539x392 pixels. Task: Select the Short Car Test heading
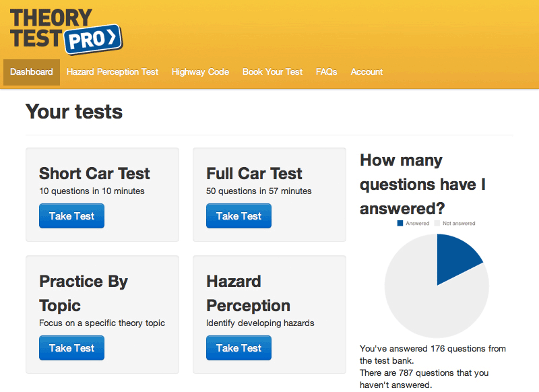click(x=94, y=174)
